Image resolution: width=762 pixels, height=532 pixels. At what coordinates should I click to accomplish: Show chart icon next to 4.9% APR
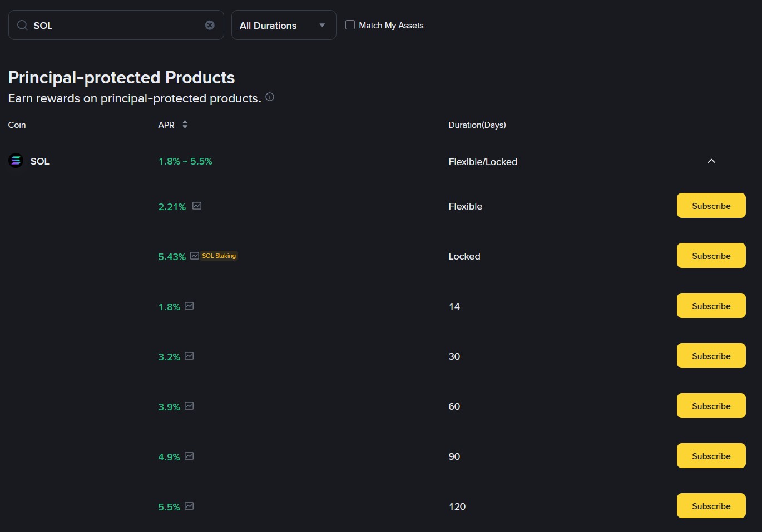(x=189, y=456)
